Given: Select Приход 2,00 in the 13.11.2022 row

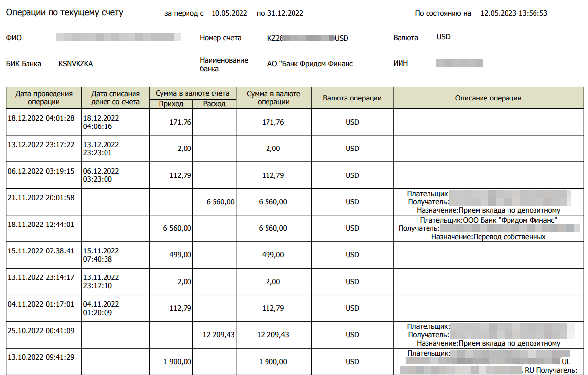Looking at the screenshot, I should (185, 282).
